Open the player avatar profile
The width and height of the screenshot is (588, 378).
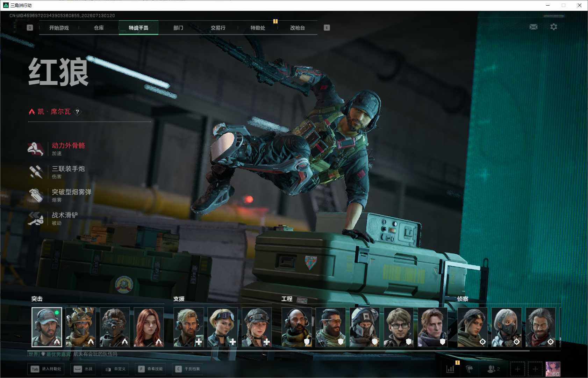coord(553,369)
